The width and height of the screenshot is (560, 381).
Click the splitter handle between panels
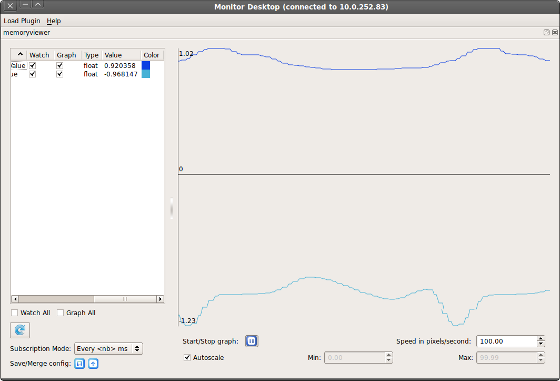coord(172,208)
